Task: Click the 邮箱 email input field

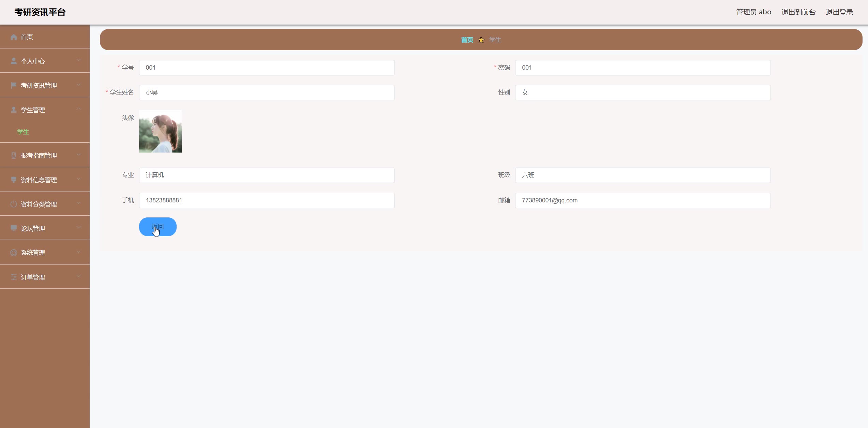Action: tap(642, 200)
